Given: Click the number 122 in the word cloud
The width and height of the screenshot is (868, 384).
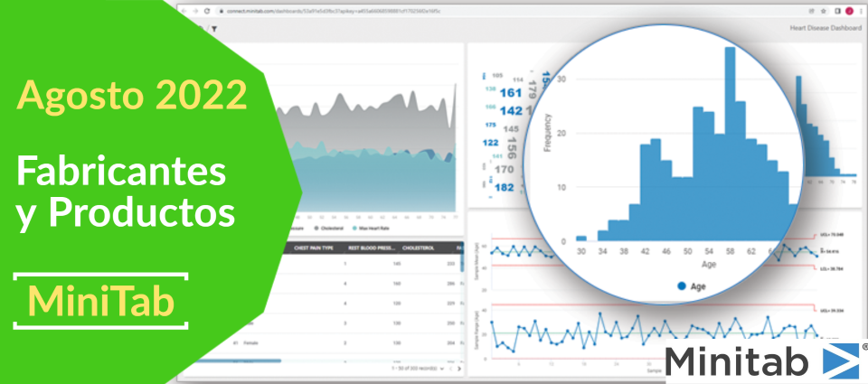Looking at the screenshot, I should [490, 143].
